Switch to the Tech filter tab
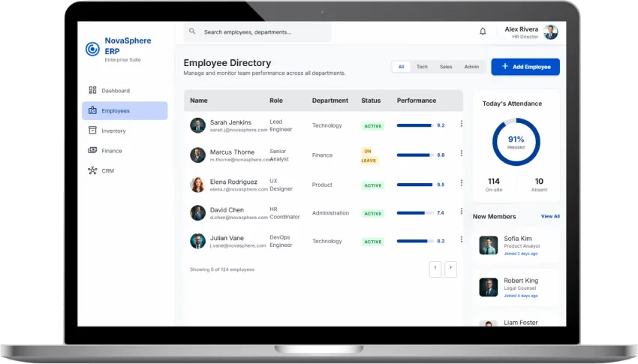This screenshot has width=638, height=364. point(422,67)
